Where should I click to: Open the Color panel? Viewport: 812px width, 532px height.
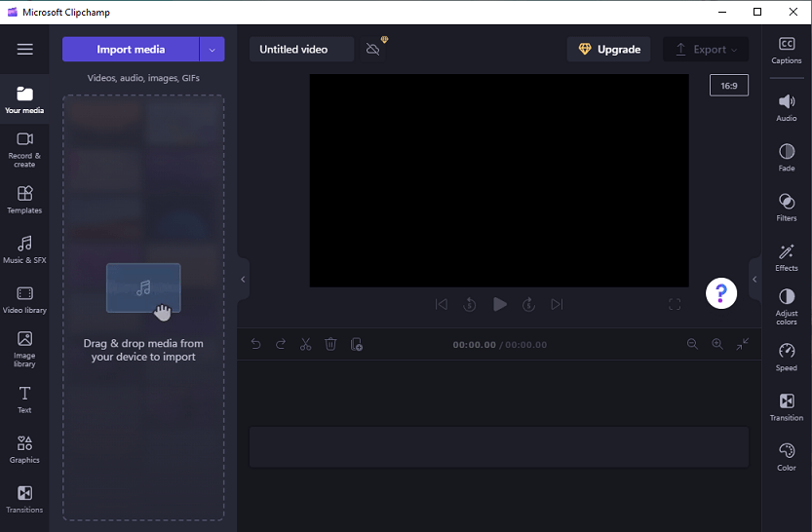coord(786,457)
